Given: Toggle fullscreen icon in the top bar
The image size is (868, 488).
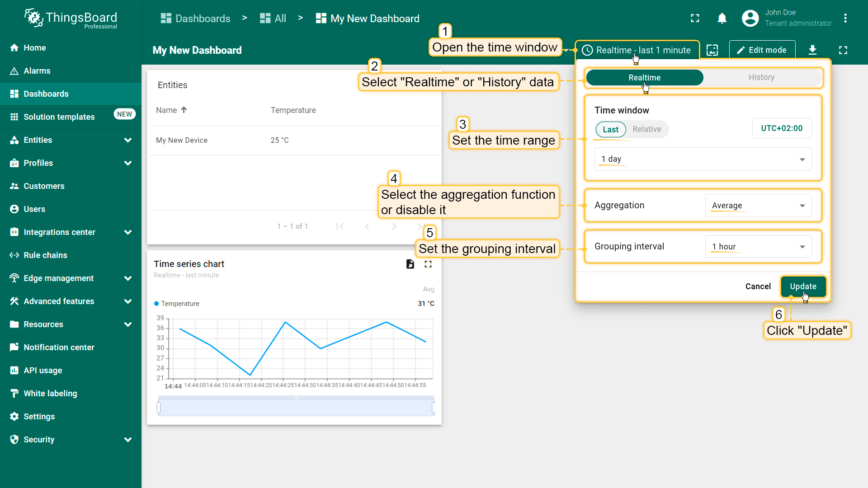Looking at the screenshot, I should (x=695, y=18).
